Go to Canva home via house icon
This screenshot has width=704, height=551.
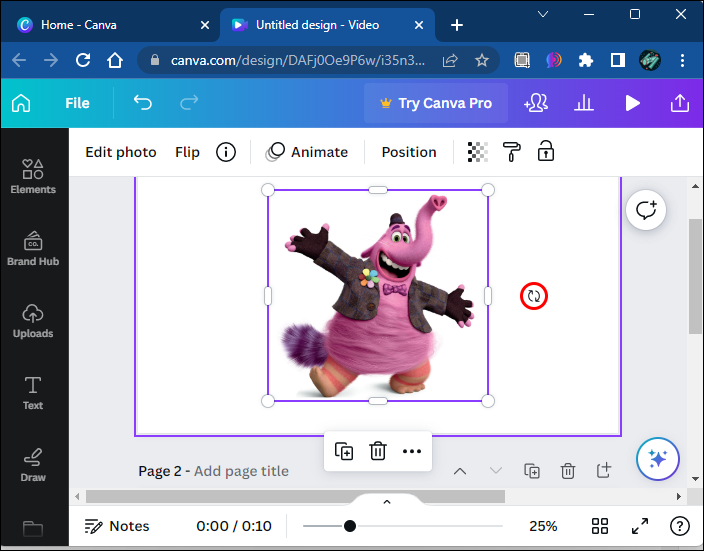click(x=21, y=103)
